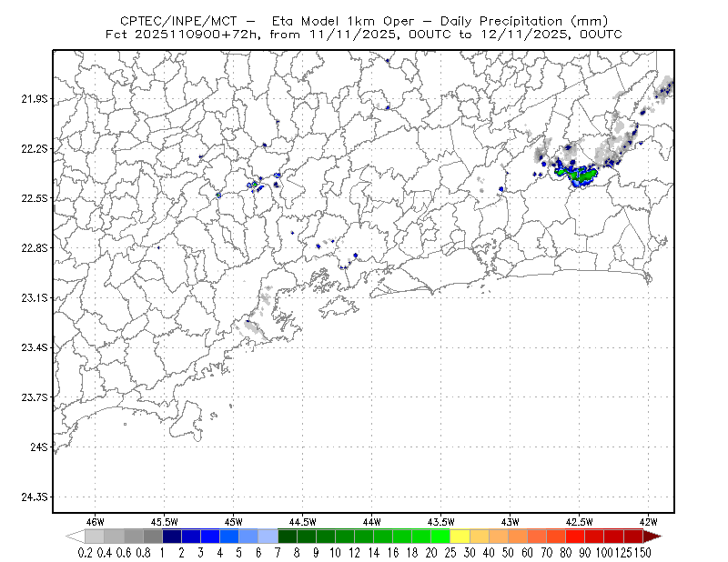Click the light gray 0.2 legend swatch
Screen dimensions: 728x562
pyautogui.click(x=95, y=537)
